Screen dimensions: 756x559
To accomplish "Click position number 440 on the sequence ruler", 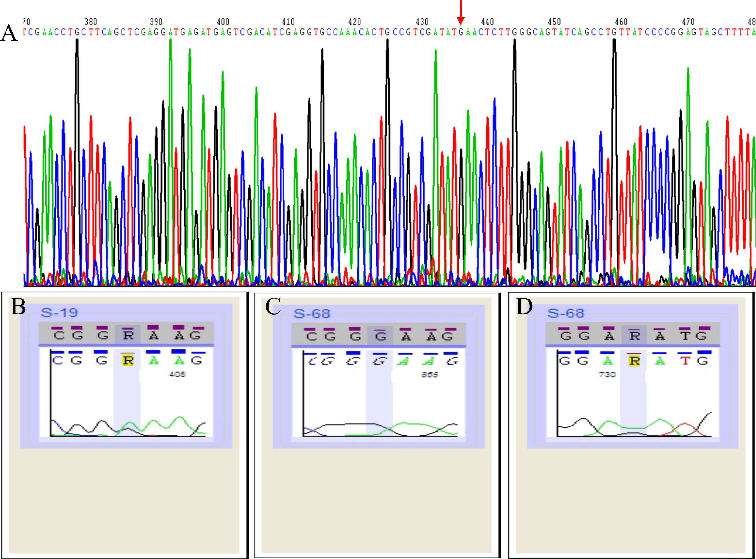I will point(487,22).
